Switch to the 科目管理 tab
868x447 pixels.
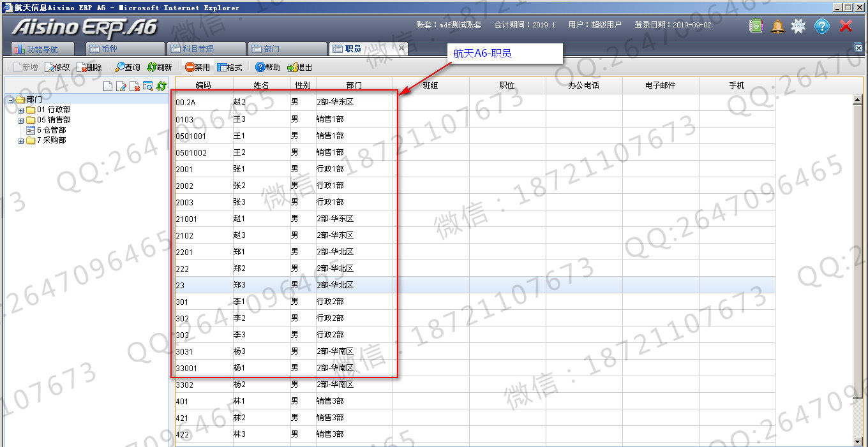point(206,49)
